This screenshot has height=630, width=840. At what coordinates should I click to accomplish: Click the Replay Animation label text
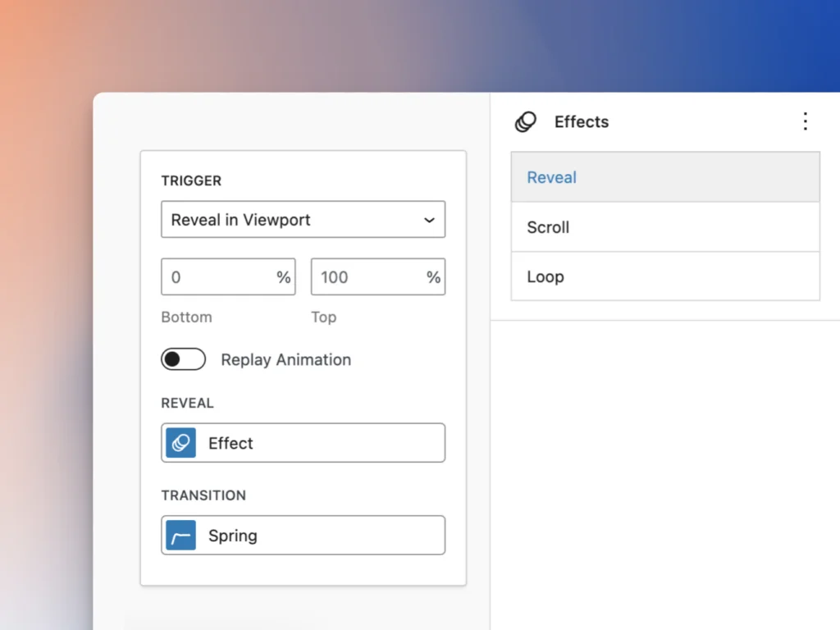285,359
